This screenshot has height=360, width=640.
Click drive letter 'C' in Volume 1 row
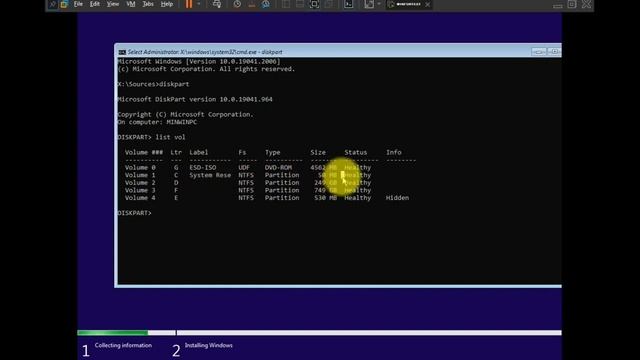click(176, 175)
